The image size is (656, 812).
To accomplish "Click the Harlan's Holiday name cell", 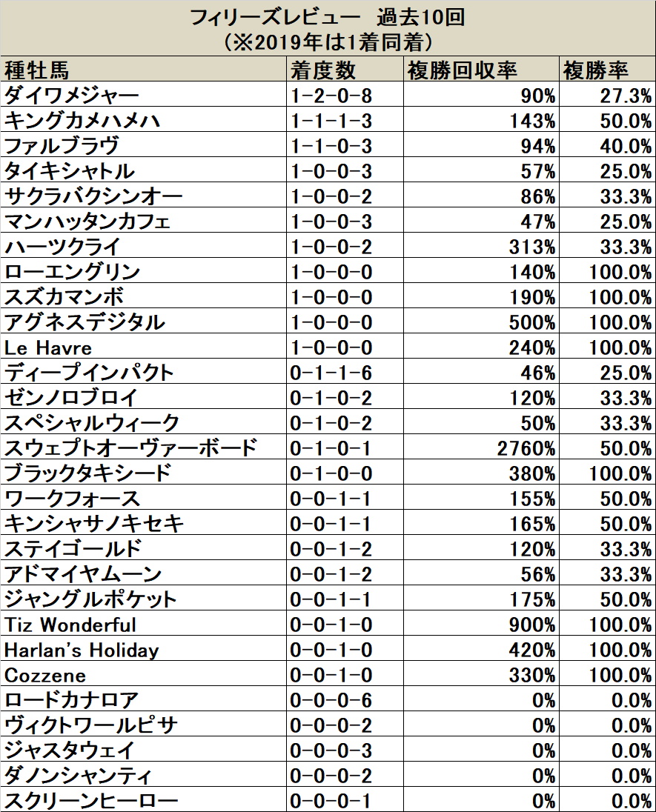I will (144, 650).
